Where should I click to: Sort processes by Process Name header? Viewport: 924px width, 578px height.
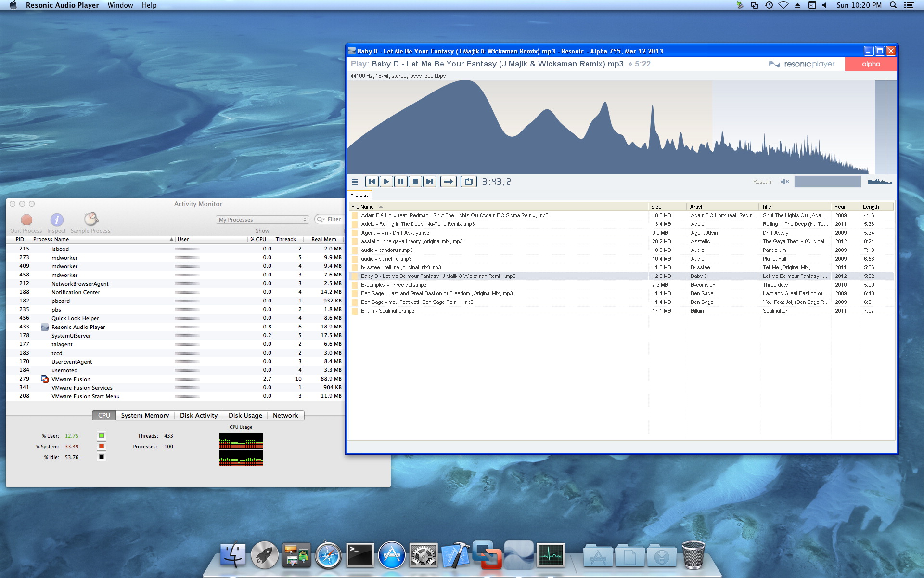click(51, 239)
